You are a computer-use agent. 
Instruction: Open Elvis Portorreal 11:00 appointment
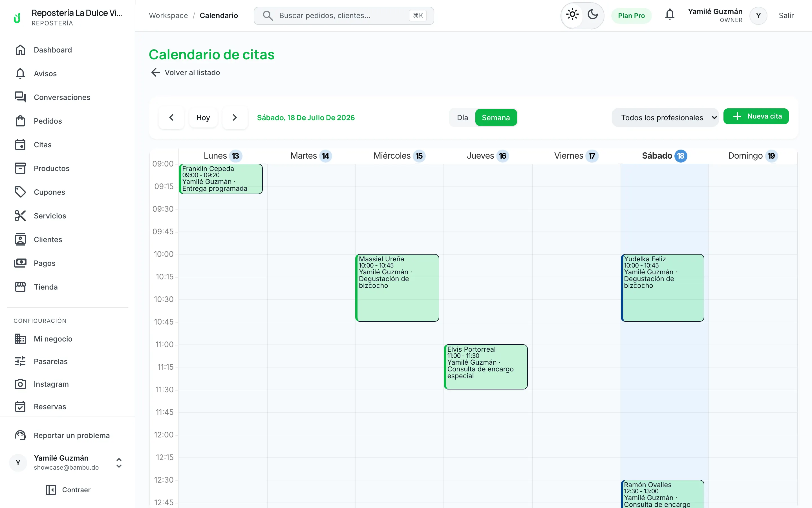[x=486, y=367]
